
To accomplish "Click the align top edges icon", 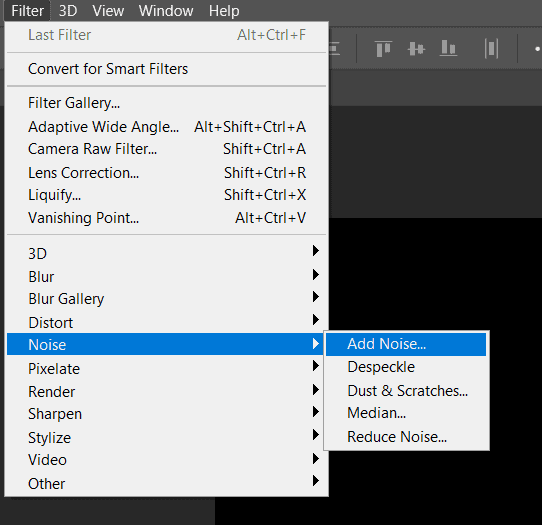I will [x=383, y=48].
